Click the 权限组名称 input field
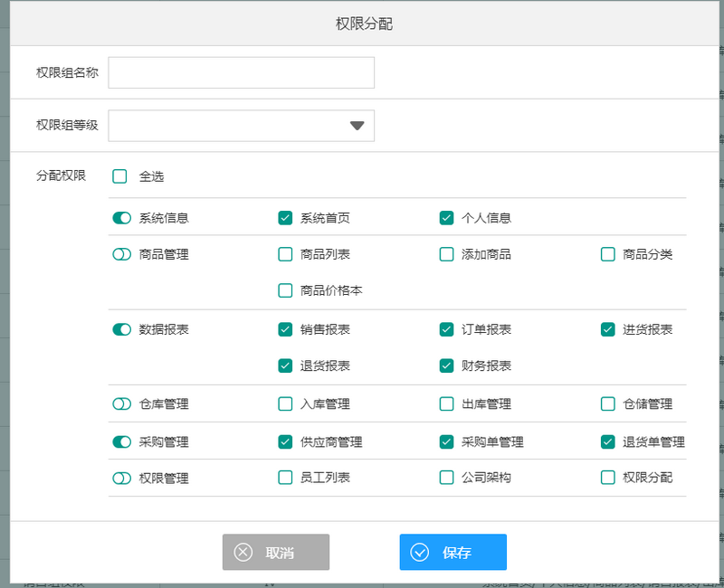The image size is (724, 588). pyautogui.click(x=241, y=73)
